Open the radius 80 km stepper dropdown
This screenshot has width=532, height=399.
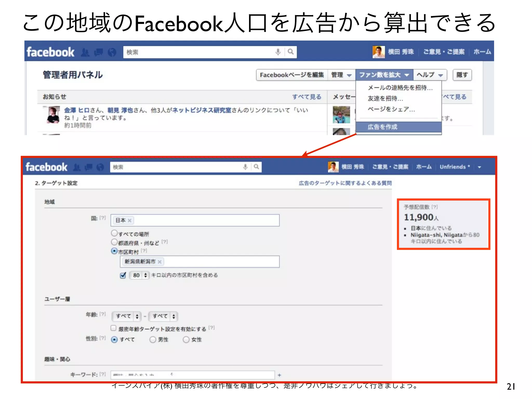click(139, 275)
